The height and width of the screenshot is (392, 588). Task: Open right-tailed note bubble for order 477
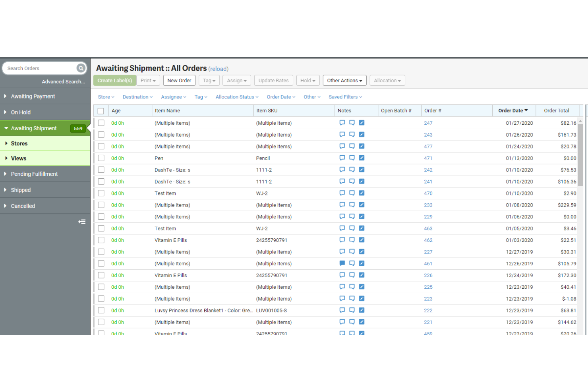pos(352,146)
